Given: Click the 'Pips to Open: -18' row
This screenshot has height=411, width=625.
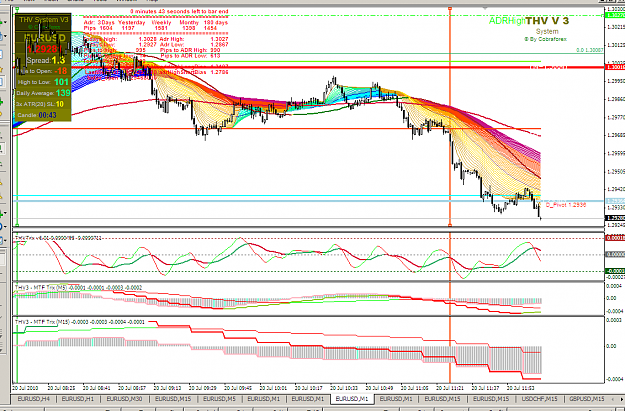Looking at the screenshot, I should click(x=42, y=71).
